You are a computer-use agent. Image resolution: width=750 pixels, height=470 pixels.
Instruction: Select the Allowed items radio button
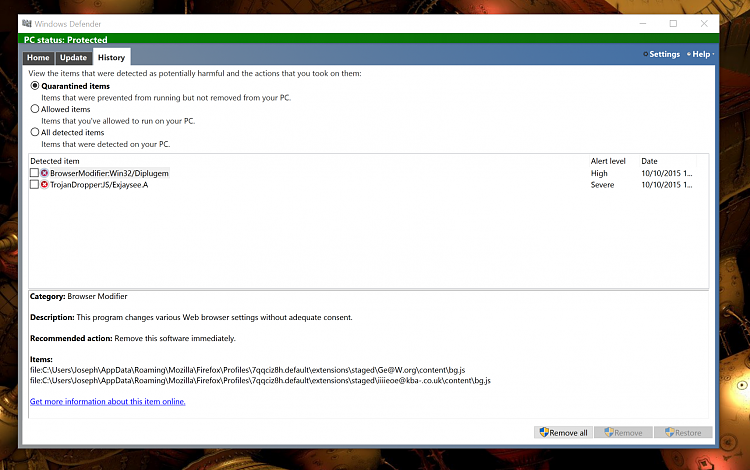(x=35, y=109)
